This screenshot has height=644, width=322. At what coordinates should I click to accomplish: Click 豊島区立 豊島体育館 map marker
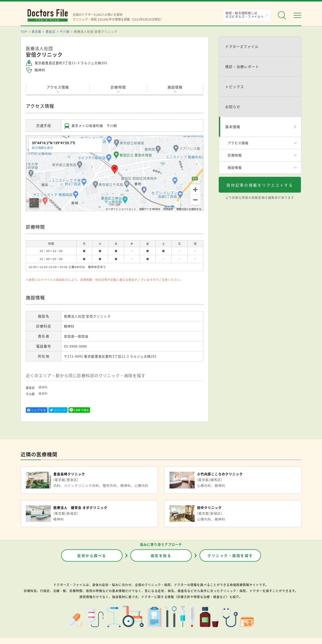pos(116,155)
